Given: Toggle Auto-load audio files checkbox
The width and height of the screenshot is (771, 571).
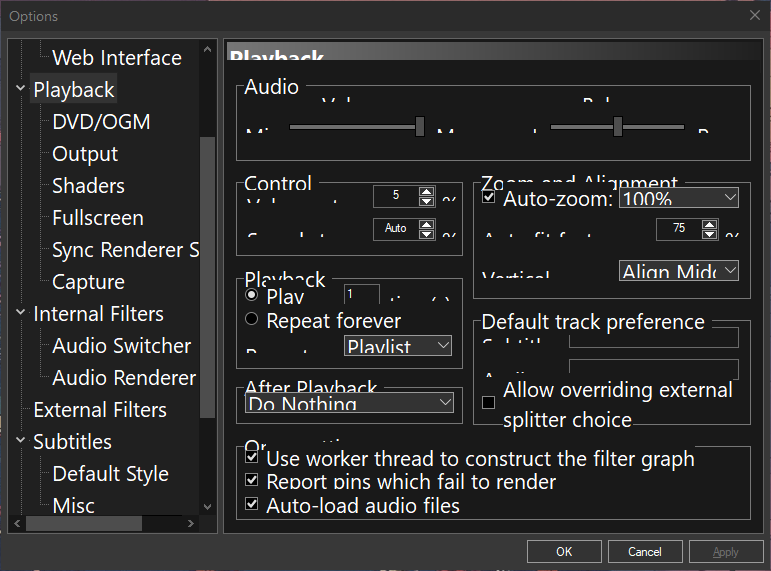Looking at the screenshot, I should click(x=251, y=504).
